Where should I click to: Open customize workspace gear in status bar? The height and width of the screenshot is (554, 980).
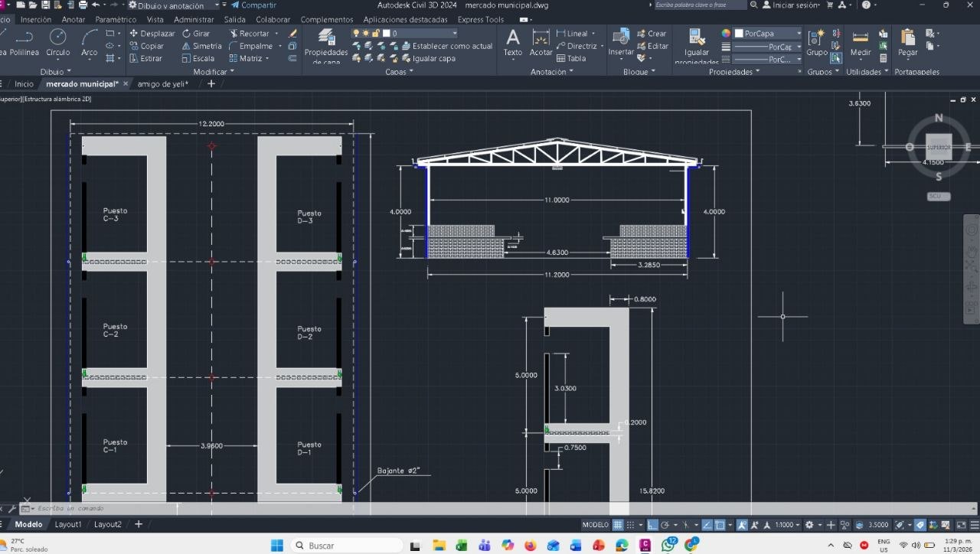pyautogui.click(x=809, y=525)
